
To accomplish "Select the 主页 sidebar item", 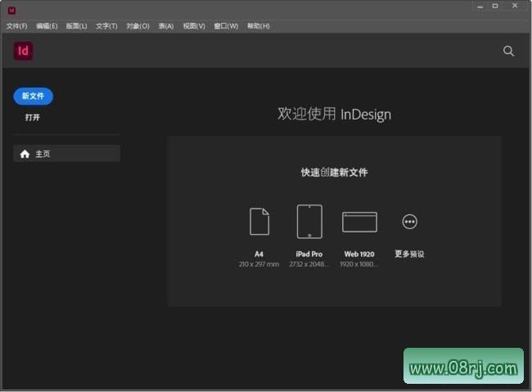I will 67,154.
